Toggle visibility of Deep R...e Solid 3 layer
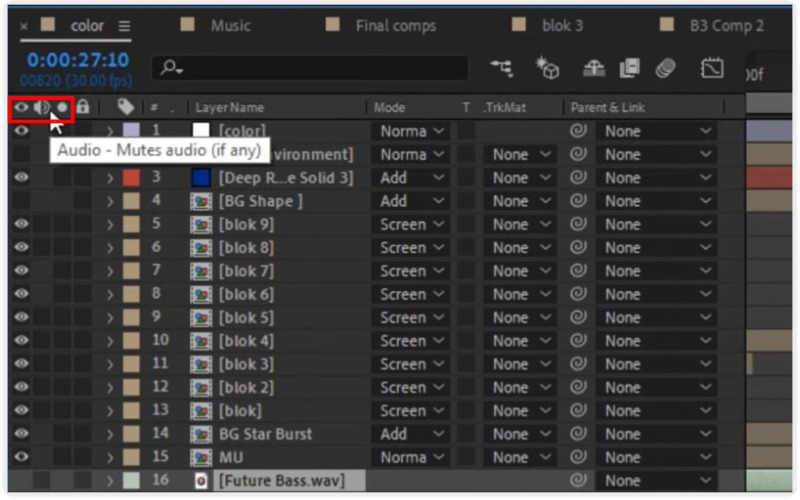This screenshot has width=800, height=500. coord(21,177)
